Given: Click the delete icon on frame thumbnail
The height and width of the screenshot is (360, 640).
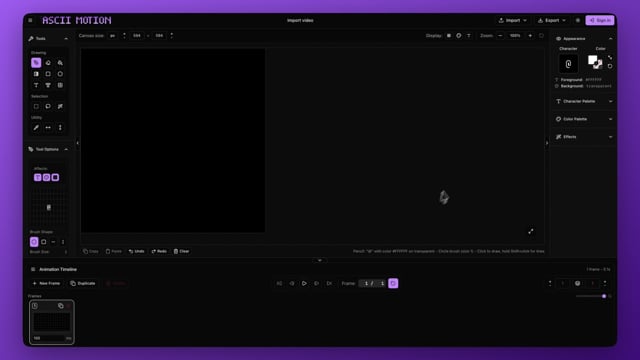Looking at the screenshot, I should click(68, 306).
